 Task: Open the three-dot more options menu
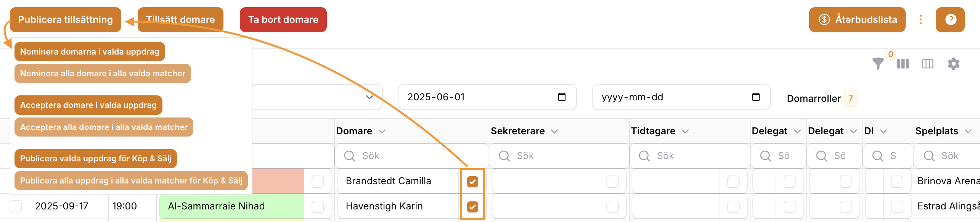click(921, 19)
